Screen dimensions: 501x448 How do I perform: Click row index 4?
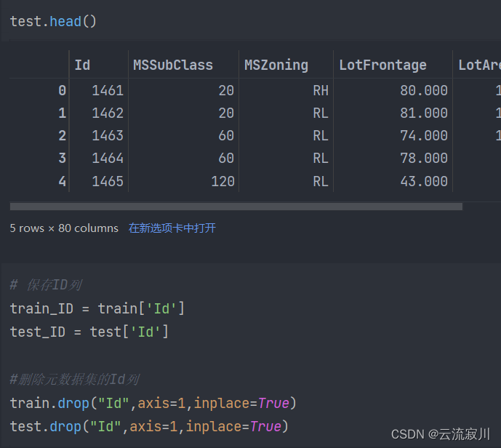63,182
